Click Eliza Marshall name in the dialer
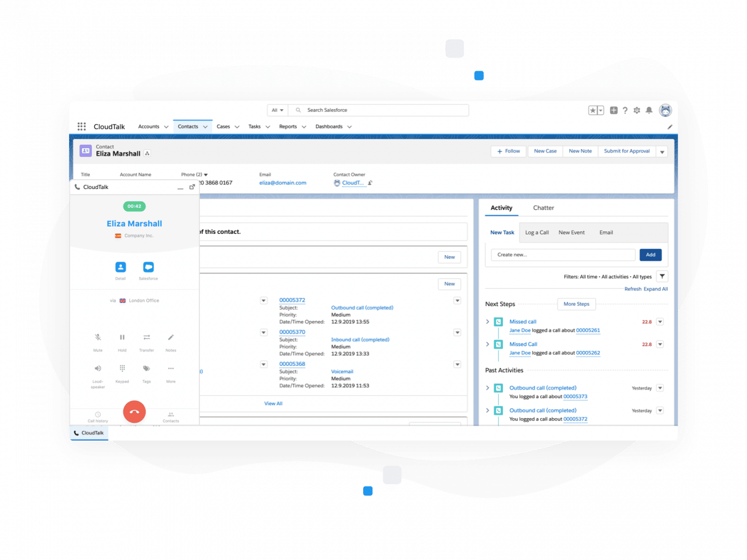The image size is (747, 560). (x=134, y=223)
